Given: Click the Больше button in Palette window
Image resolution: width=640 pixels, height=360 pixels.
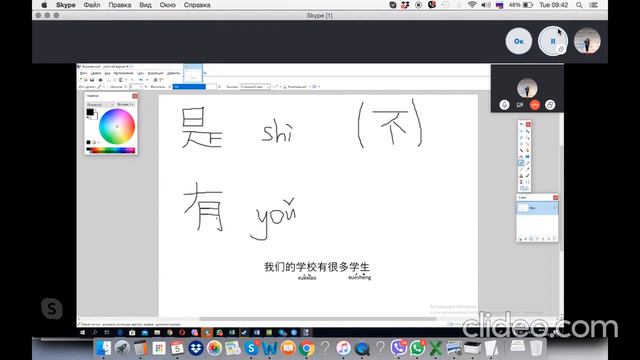Looking at the screenshot, I should point(125,104).
